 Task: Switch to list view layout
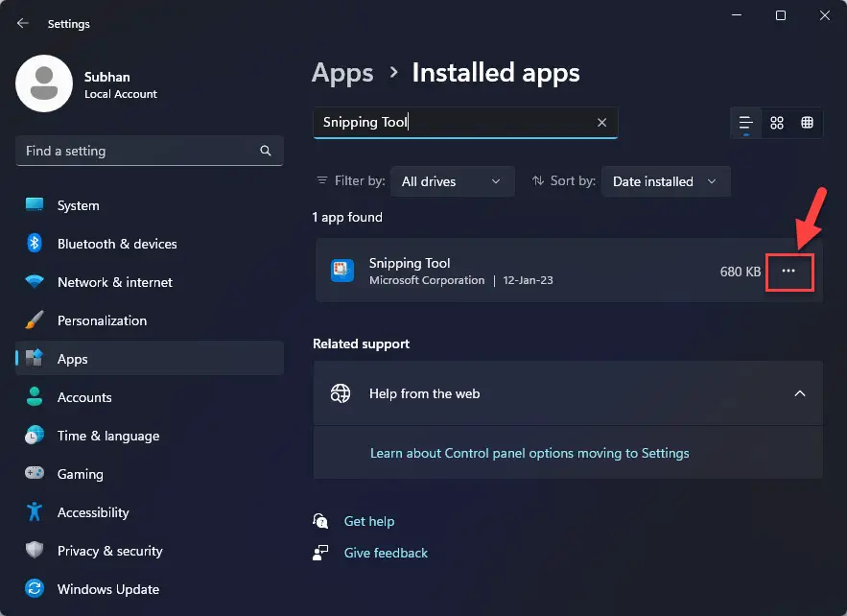(746, 123)
